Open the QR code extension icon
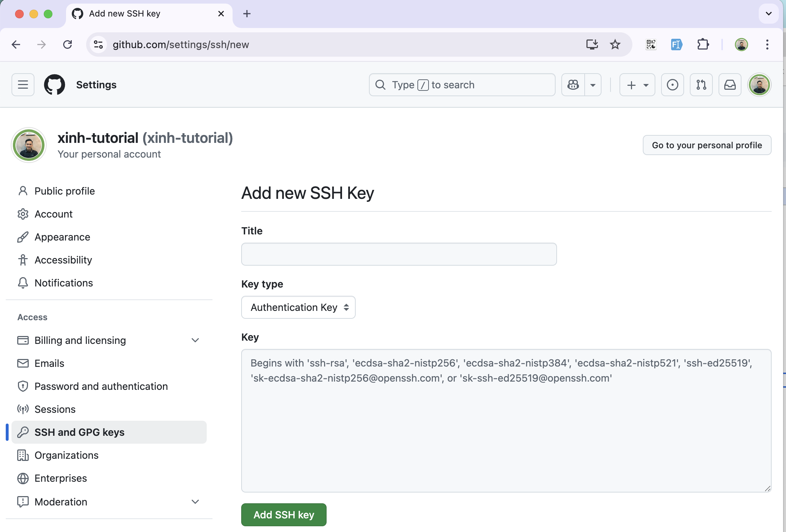This screenshot has height=532, width=786. coord(651,45)
